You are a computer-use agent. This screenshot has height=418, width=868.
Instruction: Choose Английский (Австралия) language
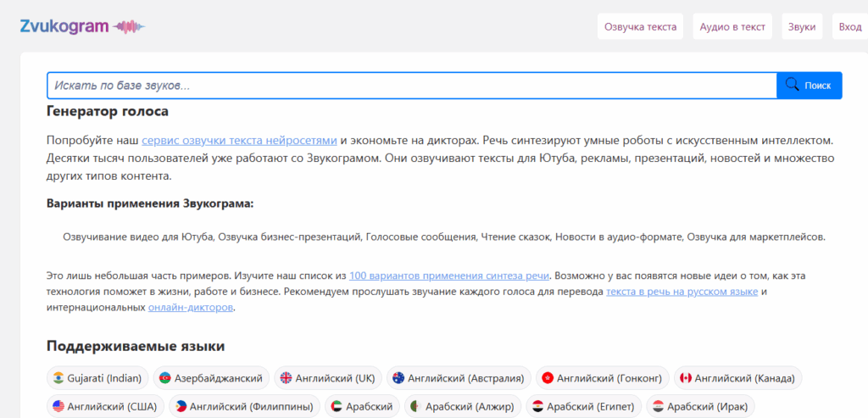point(459,378)
